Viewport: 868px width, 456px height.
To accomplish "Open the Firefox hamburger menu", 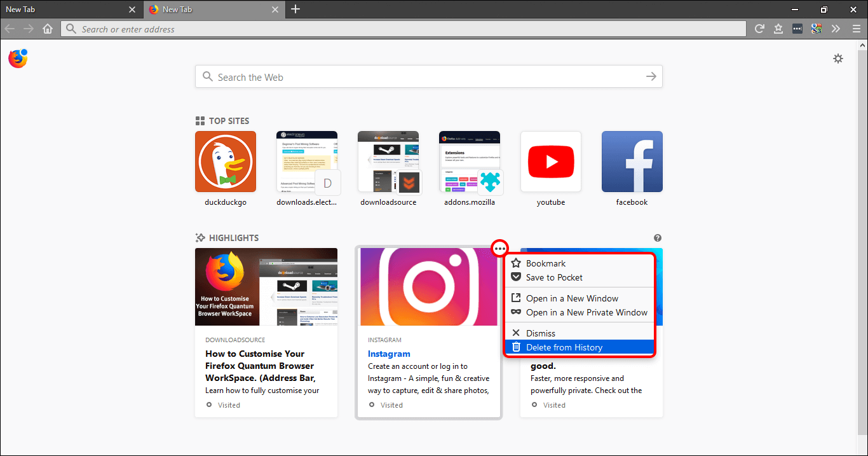I will 856,29.
